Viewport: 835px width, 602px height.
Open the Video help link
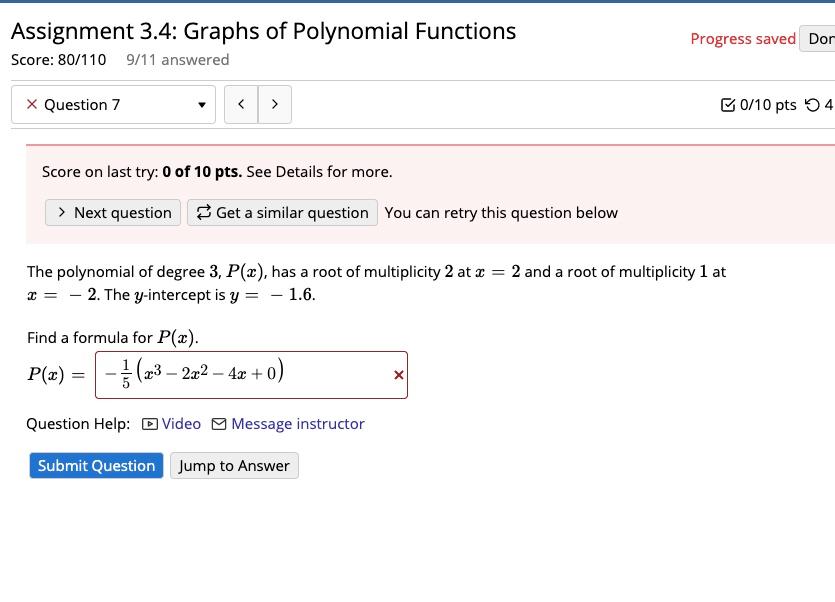click(180, 423)
